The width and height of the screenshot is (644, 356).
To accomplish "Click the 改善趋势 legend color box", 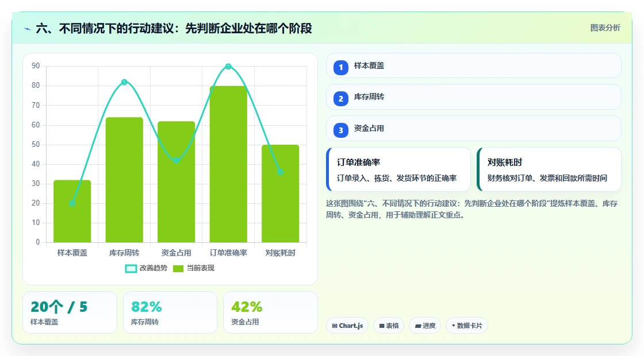I will pos(131,269).
